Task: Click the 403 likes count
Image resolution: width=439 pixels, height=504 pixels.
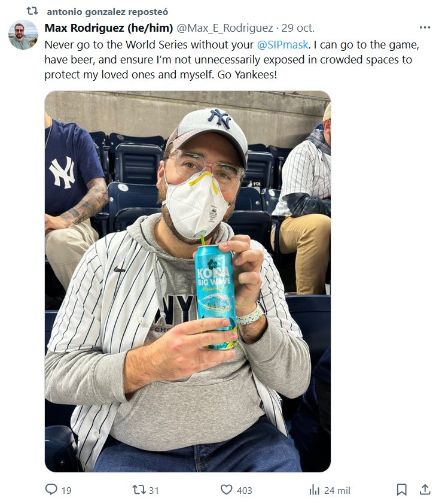Action: [x=245, y=490]
